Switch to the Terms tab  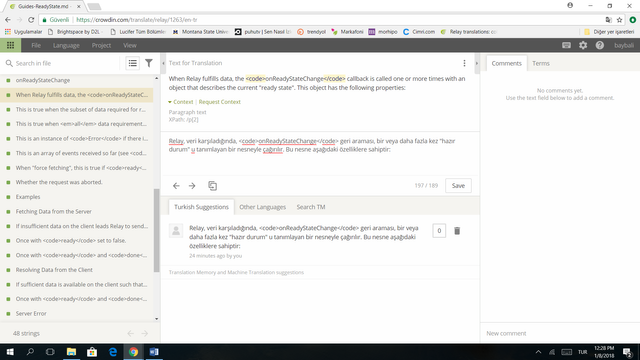(x=541, y=63)
